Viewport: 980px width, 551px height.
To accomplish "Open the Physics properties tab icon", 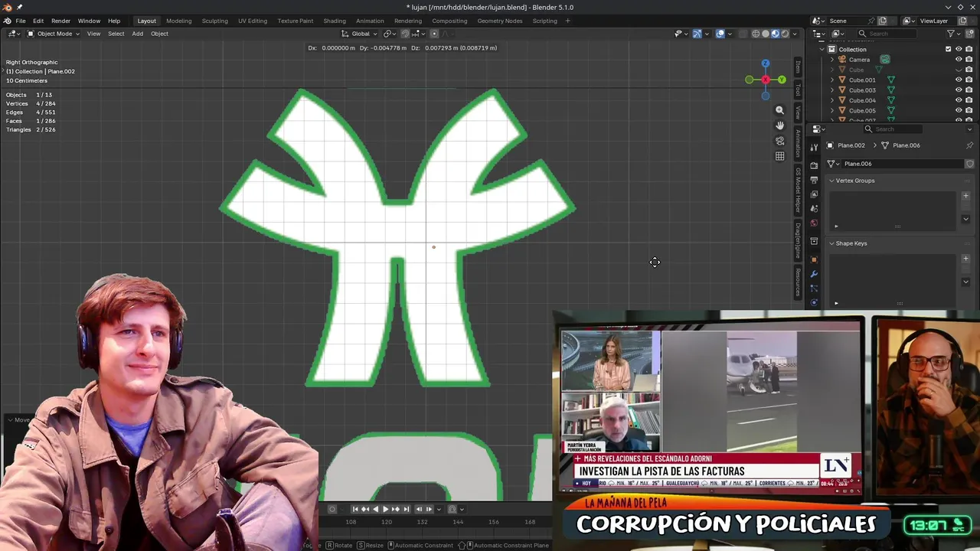I will (814, 302).
